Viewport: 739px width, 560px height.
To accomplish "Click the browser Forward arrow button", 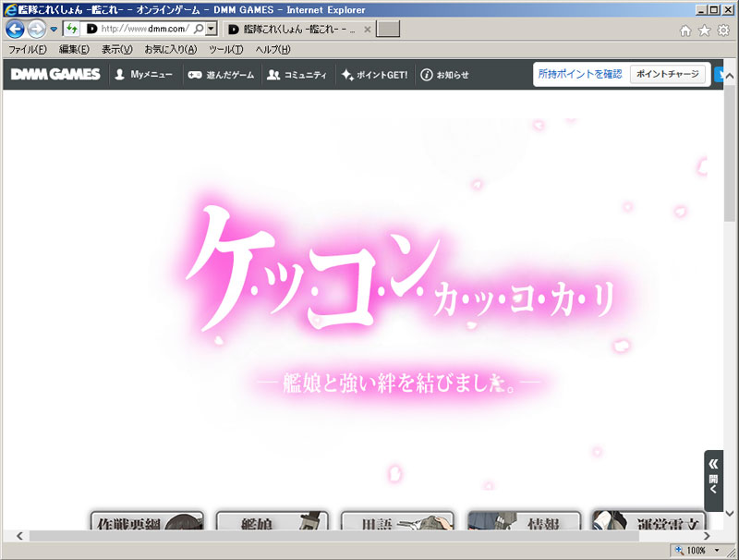I will (36, 30).
